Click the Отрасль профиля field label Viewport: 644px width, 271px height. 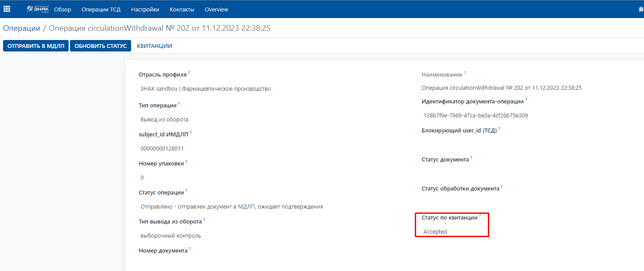point(163,75)
